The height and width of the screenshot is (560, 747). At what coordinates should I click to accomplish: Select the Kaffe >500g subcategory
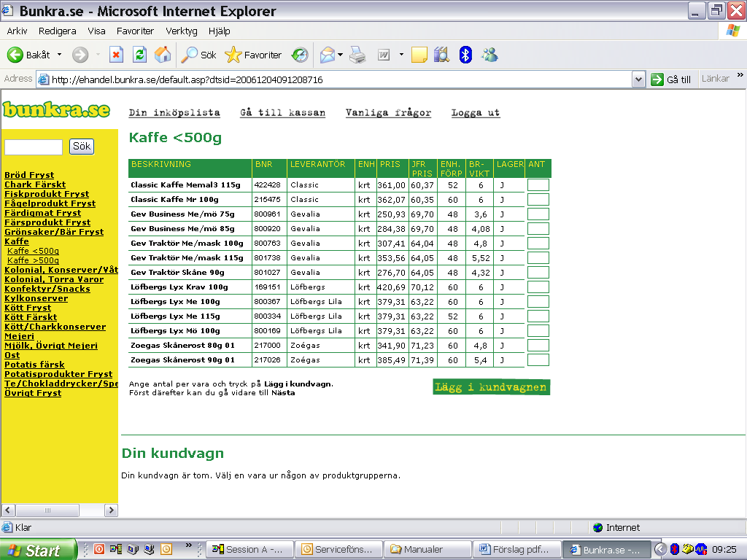click(34, 260)
